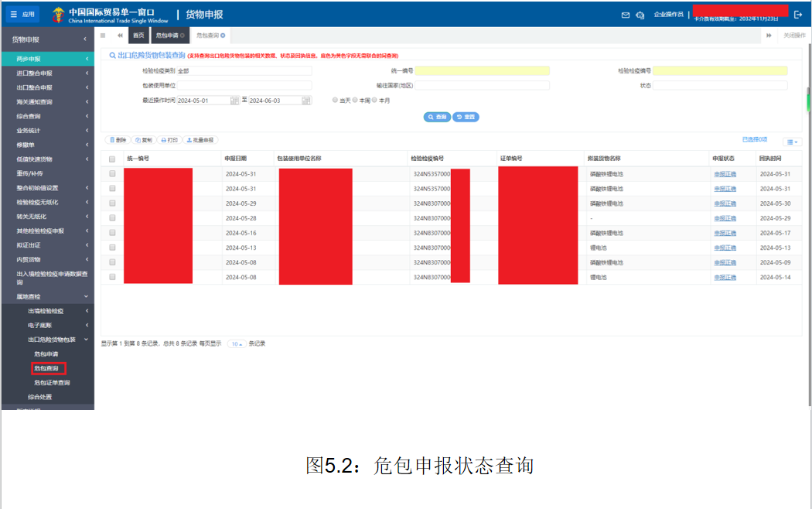Click 申报正确 link in the first row
812x509 pixels.
725,174
